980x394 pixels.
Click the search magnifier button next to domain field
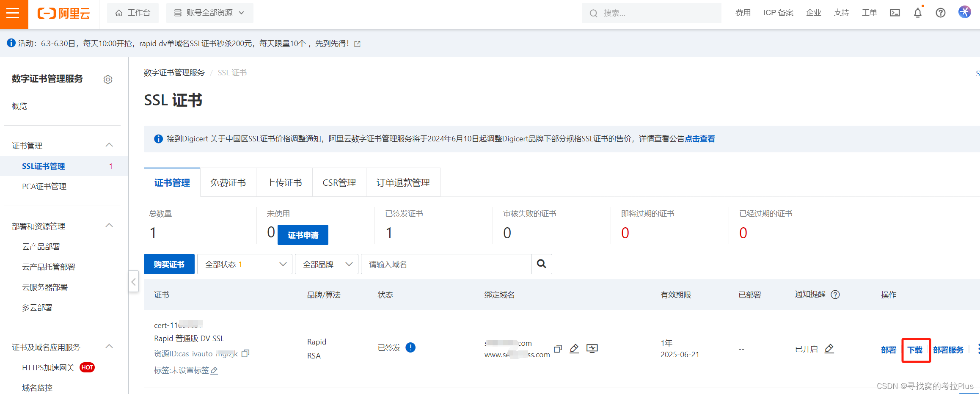[541, 264]
